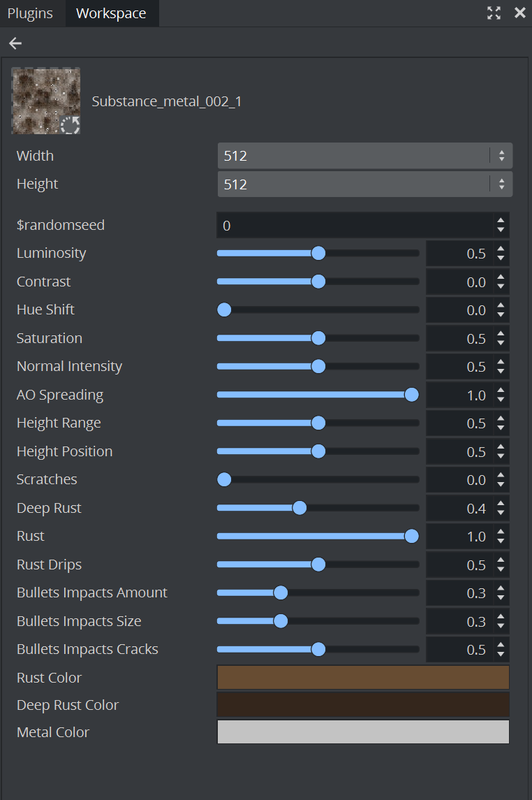Click the AO Spreading slider handle
Viewport: 532px width, 800px height.
(412, 395)
